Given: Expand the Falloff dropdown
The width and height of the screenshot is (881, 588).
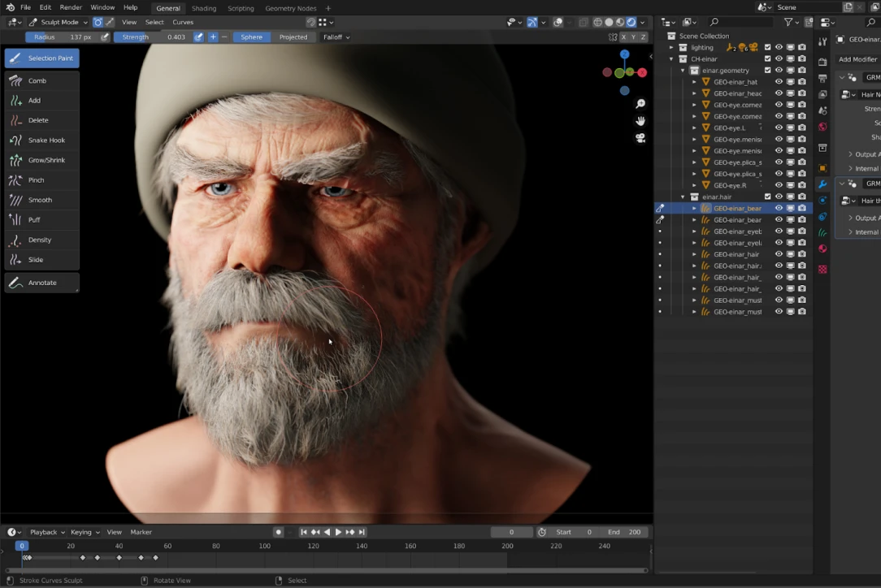Looking at the screenshot, I should coord(336,37).
